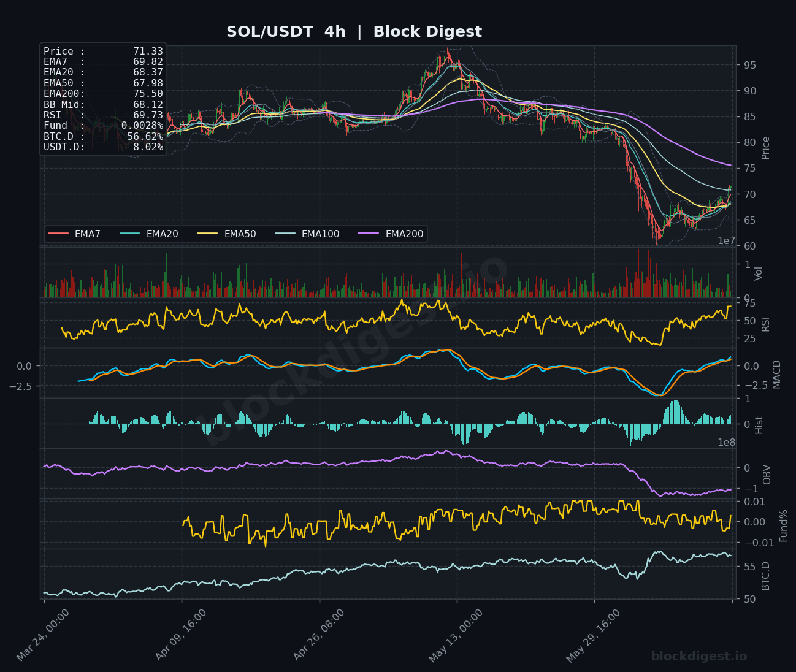Click the Price axis label

point(765,148)
